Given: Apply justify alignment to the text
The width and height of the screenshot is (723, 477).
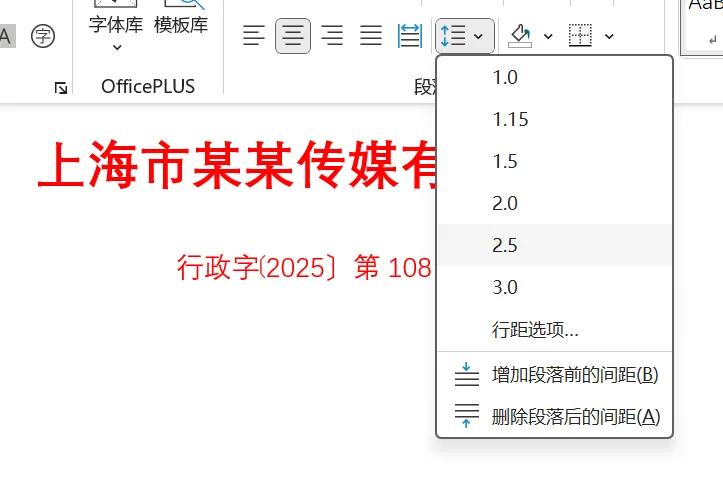Looking at the screenshot, I should coord(371,37).
